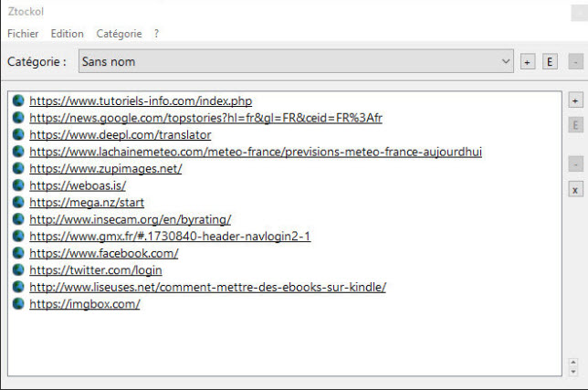The width and height of the screenshot is (588, 390).
Task: Click the zupimages.net link
Action: click(x=105, y=168)
